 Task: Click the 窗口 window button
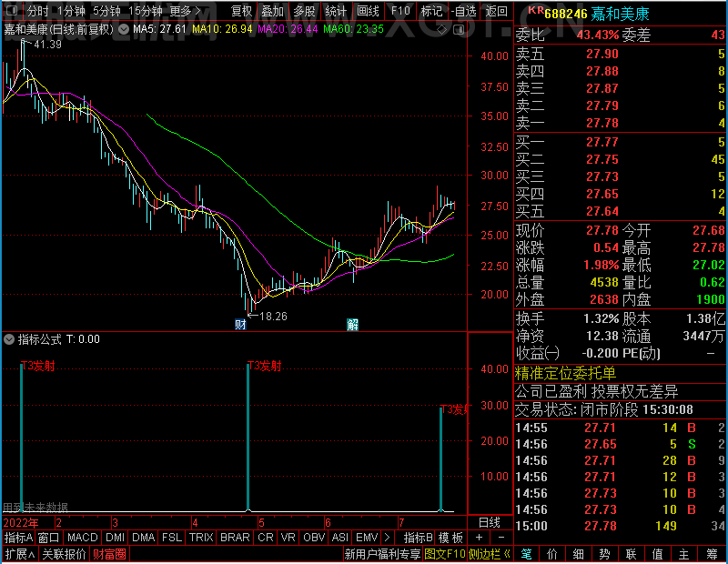pos(49,538)
